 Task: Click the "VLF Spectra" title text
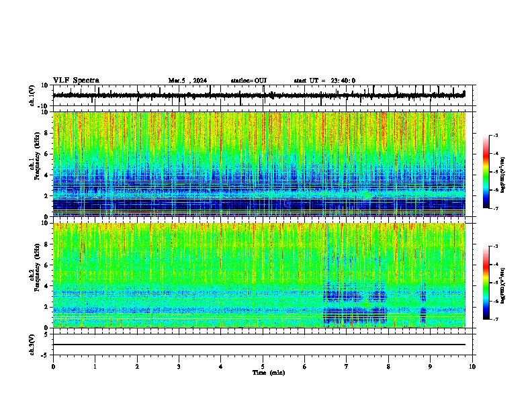click(76, 81)
